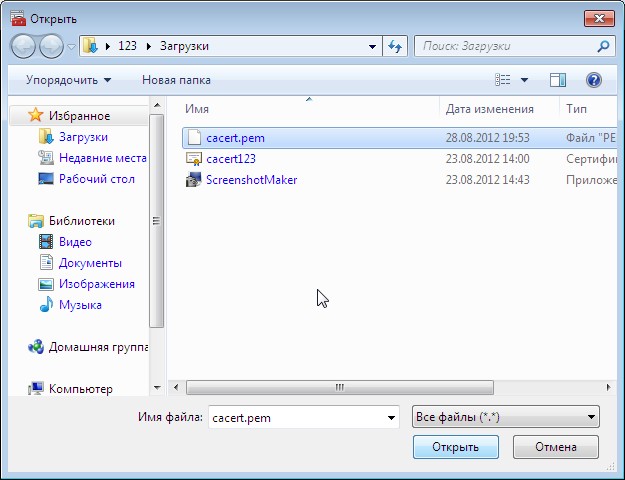Click the magnifier search icon
The height and width of the screenshot is (480, 625).
[603, 46]
